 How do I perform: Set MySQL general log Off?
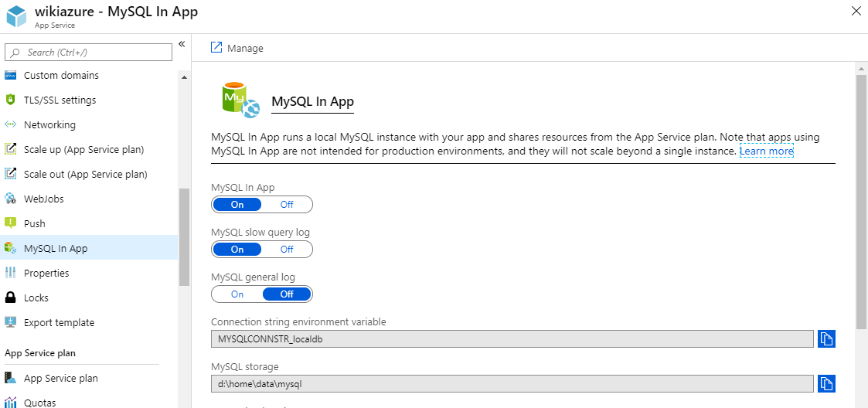pyautogui.click(x=287, y=294)
